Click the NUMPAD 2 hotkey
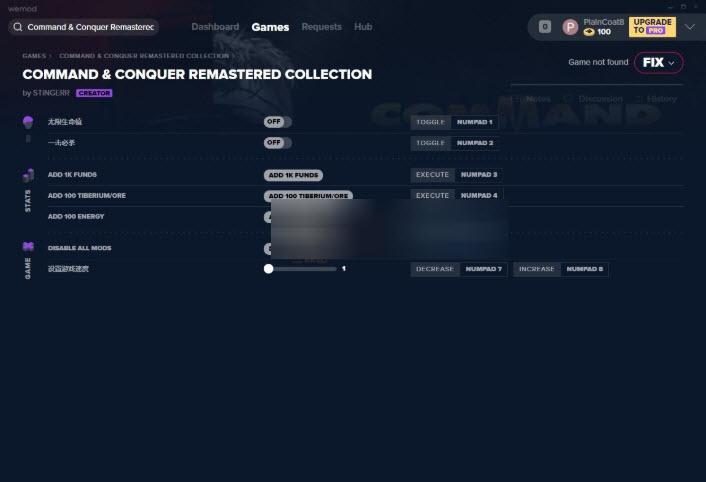The height and width of the screenshot is (482, 706). [x=475, y=143]
